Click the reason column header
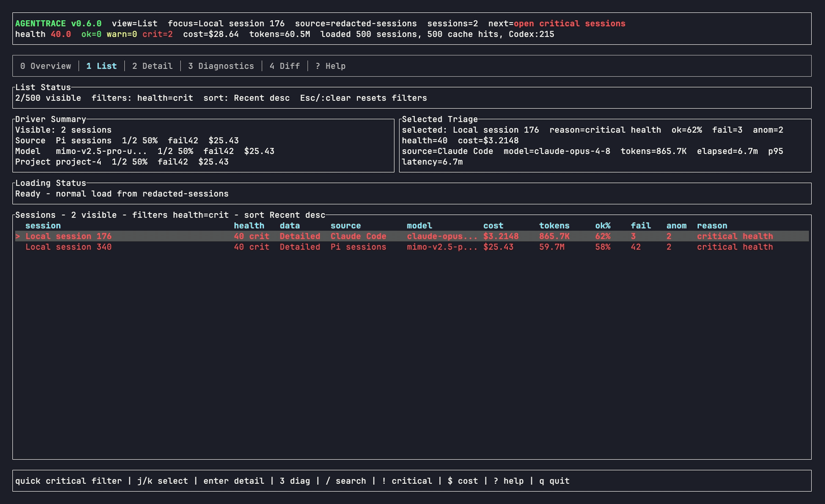Image resolution: width=825 pixels, height=504 pixels. (712, 226)
